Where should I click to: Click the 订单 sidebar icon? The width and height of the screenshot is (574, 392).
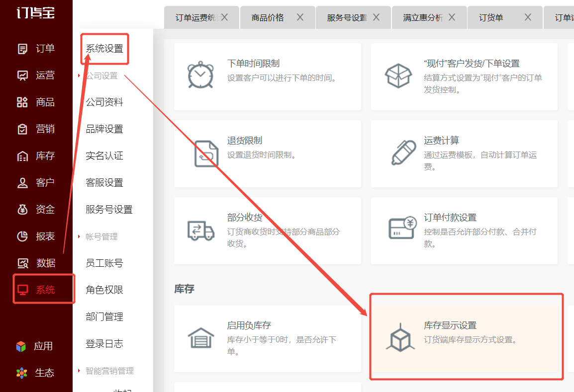tap(22, 49)
